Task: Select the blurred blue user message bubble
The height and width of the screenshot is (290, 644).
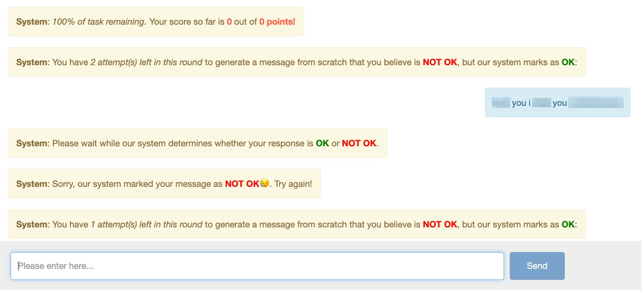Action: (x=558, y=103)
